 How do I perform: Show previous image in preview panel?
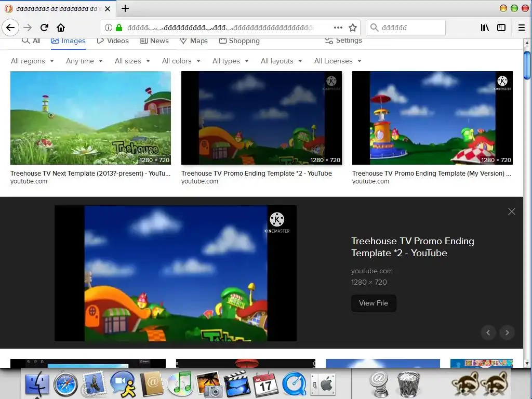(x=488, y=332)
